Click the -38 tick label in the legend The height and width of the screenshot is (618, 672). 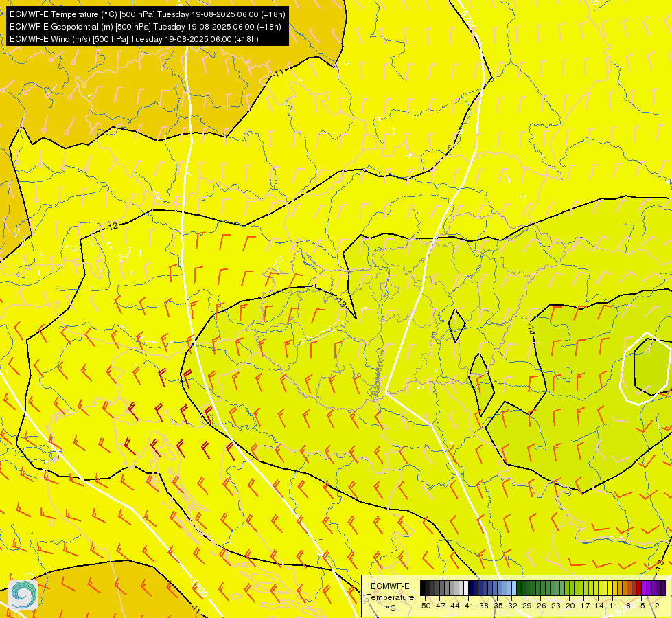coord(483,606)
